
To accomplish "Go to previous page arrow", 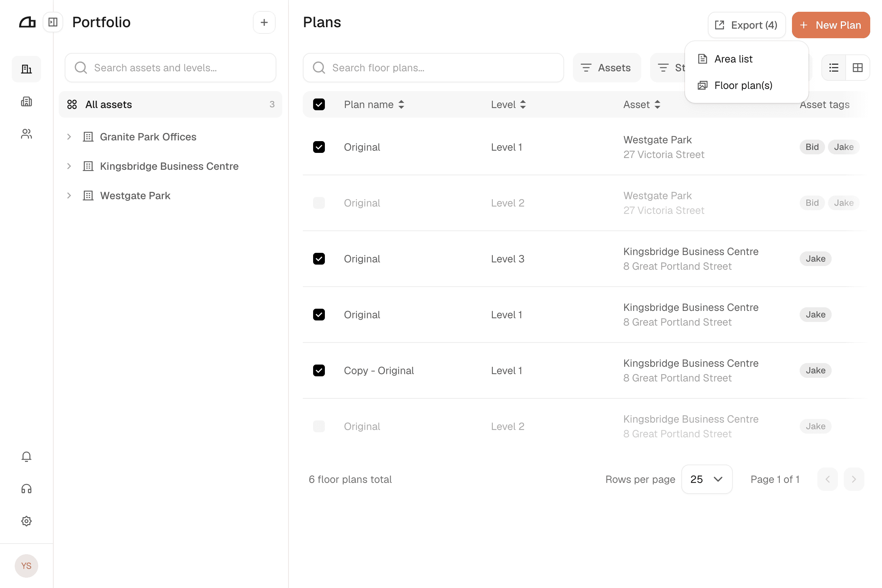I will (x=828, y=479).
